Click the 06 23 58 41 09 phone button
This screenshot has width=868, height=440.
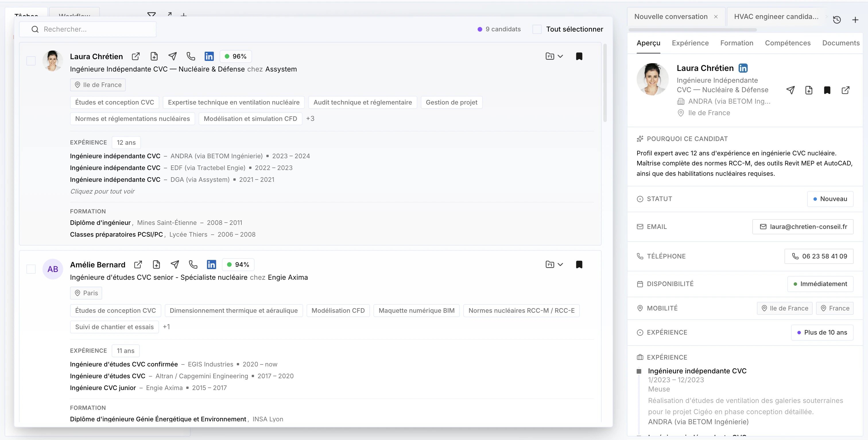point(819,256)
